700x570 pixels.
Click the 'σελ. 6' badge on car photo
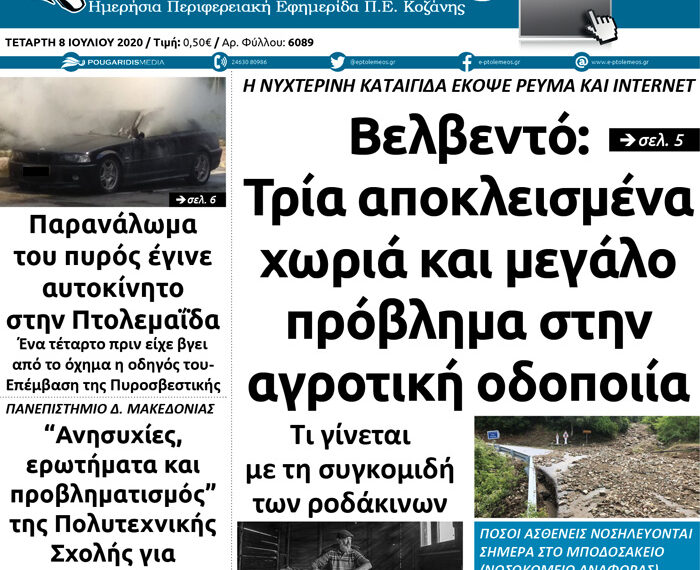(x=197, y=200)
